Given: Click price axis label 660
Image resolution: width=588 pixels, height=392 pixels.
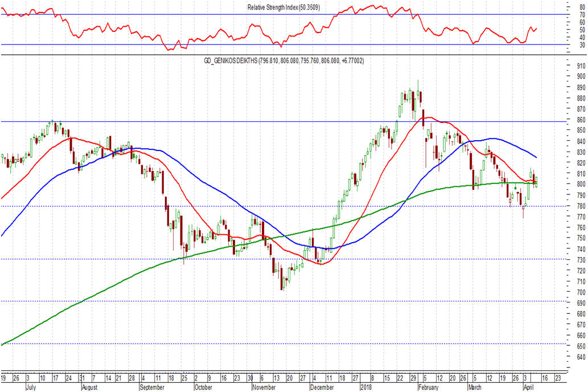Looking at the screenshot, I should tap(581, 336).
